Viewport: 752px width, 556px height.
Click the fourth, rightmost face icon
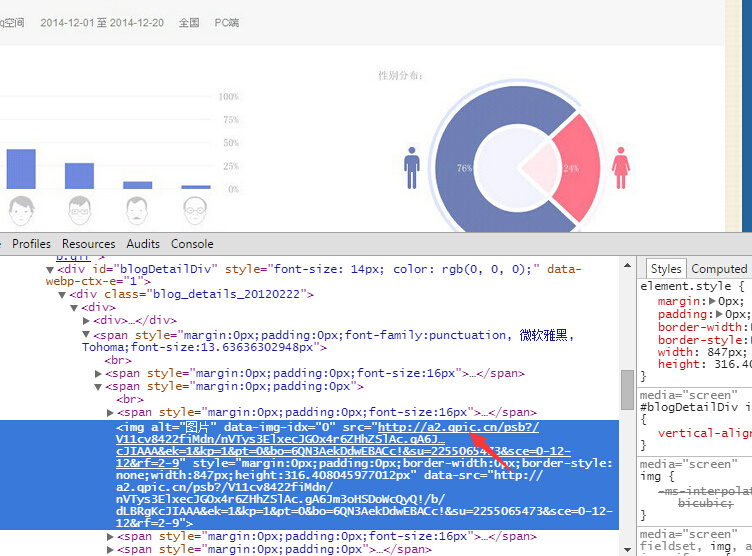[x=196, y=209]
